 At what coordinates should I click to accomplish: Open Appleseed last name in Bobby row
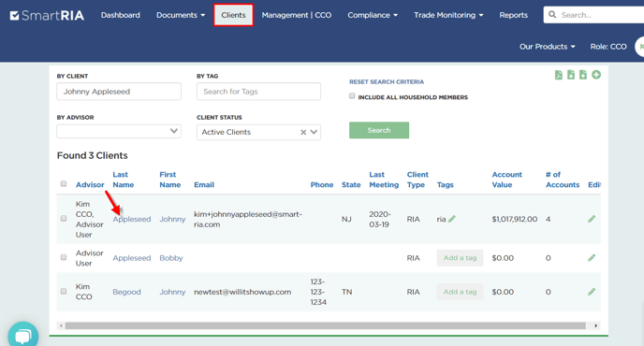[x=132, y=258]
